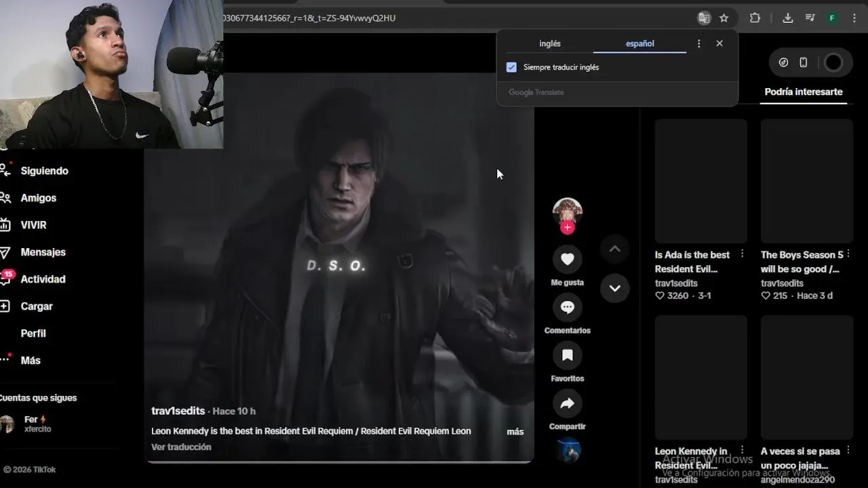Image resolution: width=868 pixels, height=488 pixels.
Task: Click the Google Translate icon in address bar
Action: 704,18
